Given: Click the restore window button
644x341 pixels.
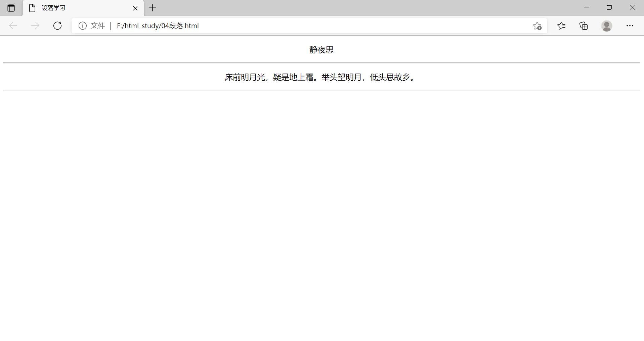Looking at the screenshot, I should [x=609, y=7].
